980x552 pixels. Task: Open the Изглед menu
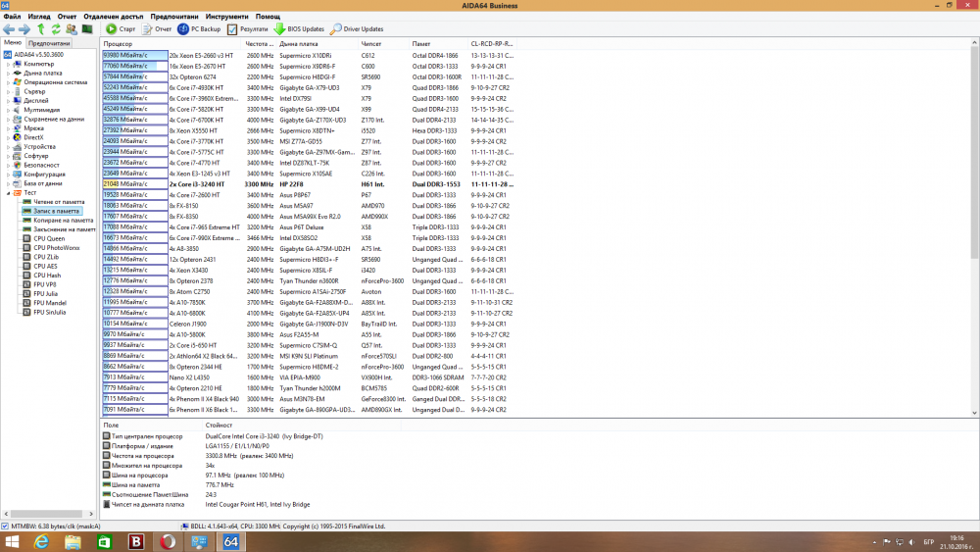39,17
